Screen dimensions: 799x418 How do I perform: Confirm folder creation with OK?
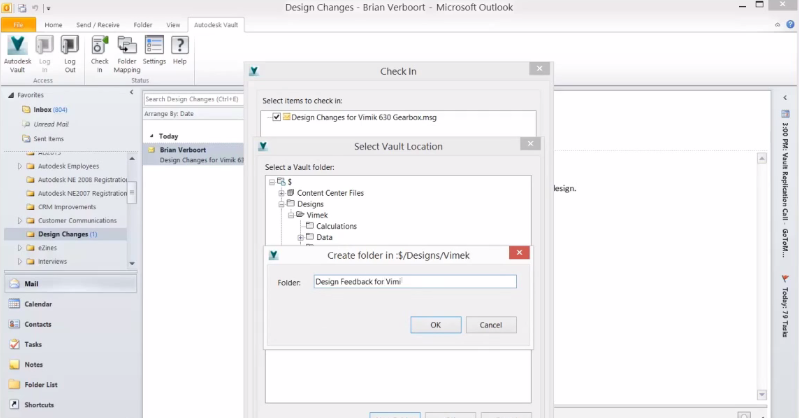coord(436,325)
